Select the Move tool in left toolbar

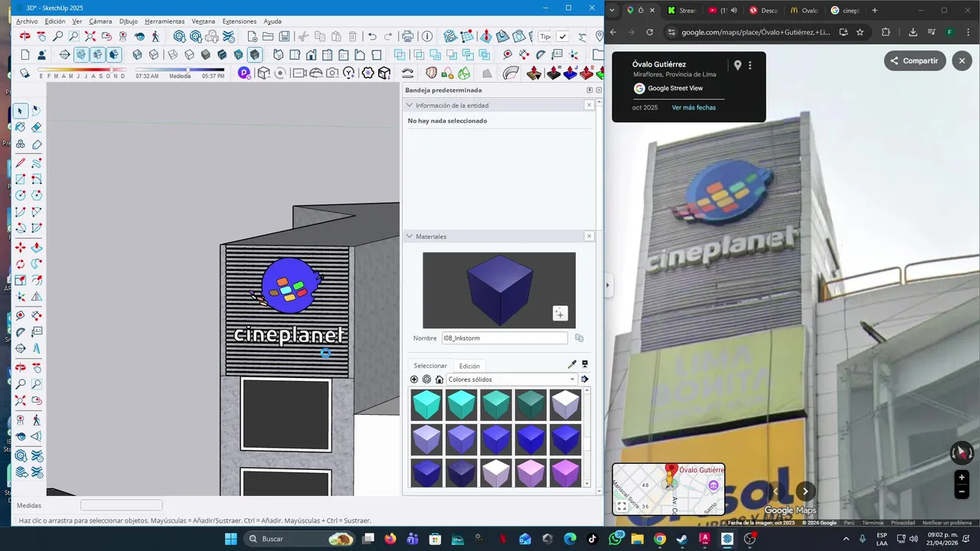click(20, 247)
